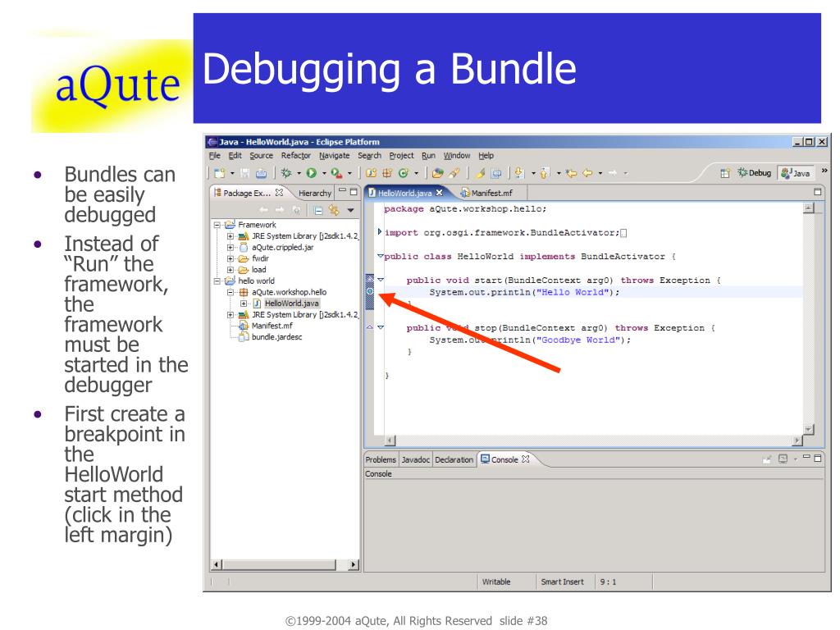Image resolution: width=840 pixels, height=630 pixels.
Task: Open the Package Explorer view menu arrow
Action: [350, 210]
